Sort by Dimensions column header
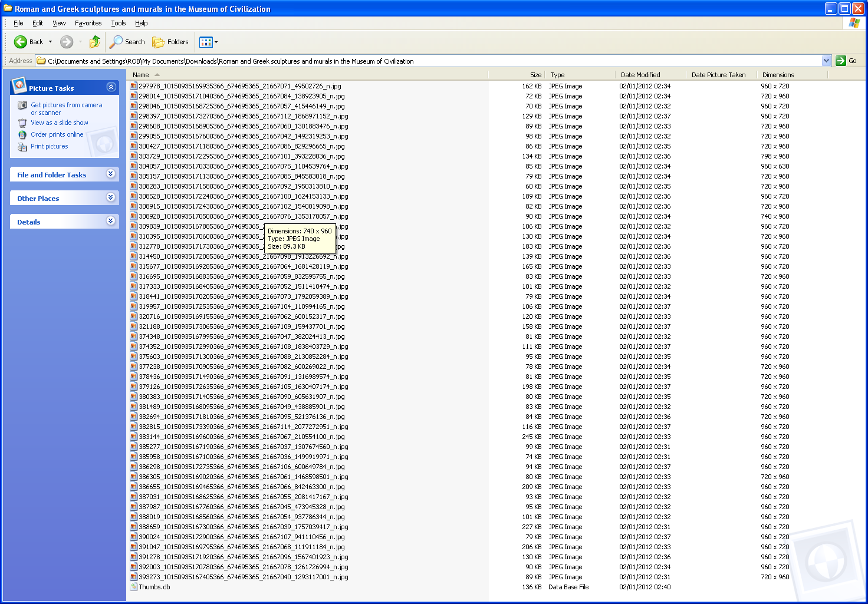868x604 pixels. coord(793,75)
